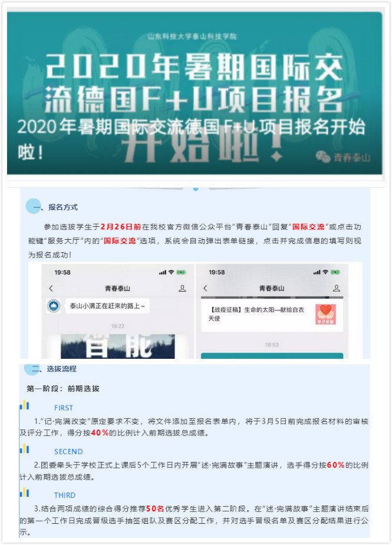This screenshot has width=392, height=545.
Task: Open profile icon in left chat header
Action: 182,289
